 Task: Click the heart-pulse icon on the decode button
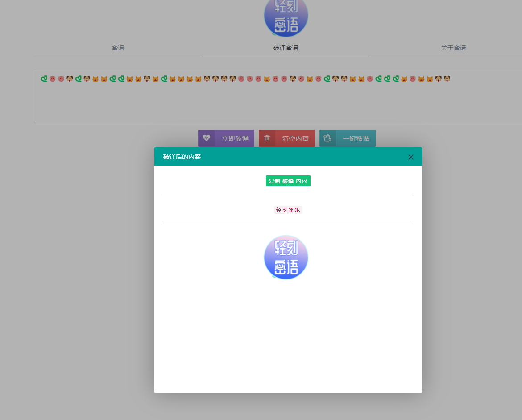pos(206,138)
